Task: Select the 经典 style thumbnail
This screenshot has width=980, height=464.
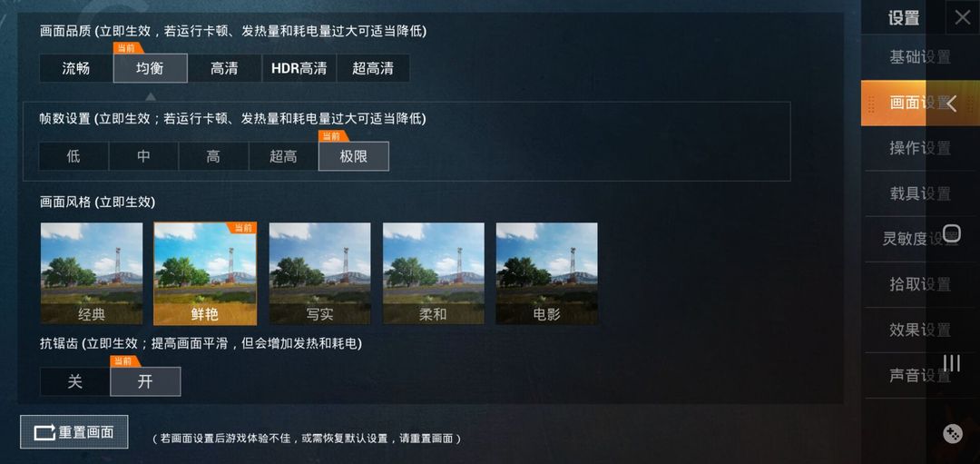Action: coord(92,273)
